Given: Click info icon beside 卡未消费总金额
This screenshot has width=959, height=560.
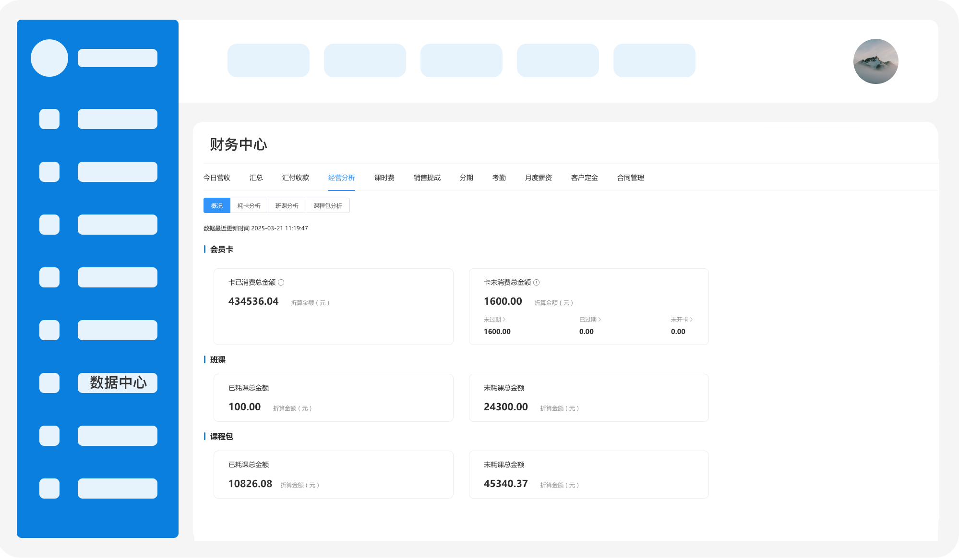Looking at the screenshot, I should click(x=537, y=283).
